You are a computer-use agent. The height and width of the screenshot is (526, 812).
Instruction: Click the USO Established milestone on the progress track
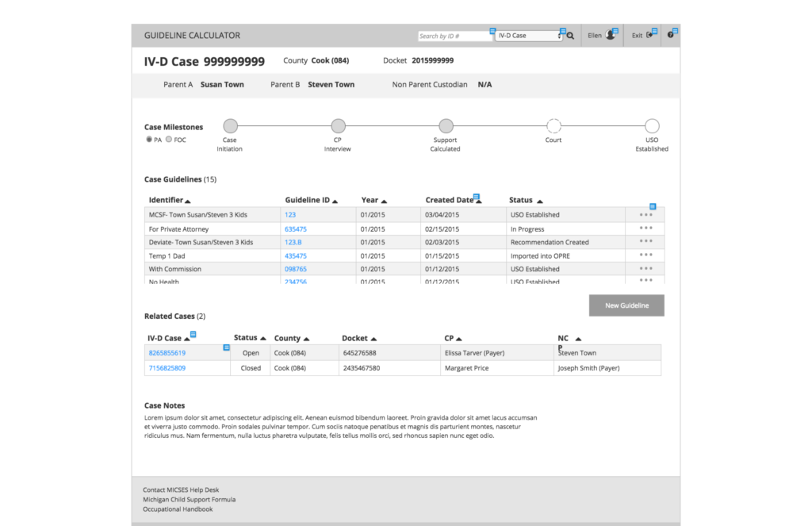coord(651,125)
